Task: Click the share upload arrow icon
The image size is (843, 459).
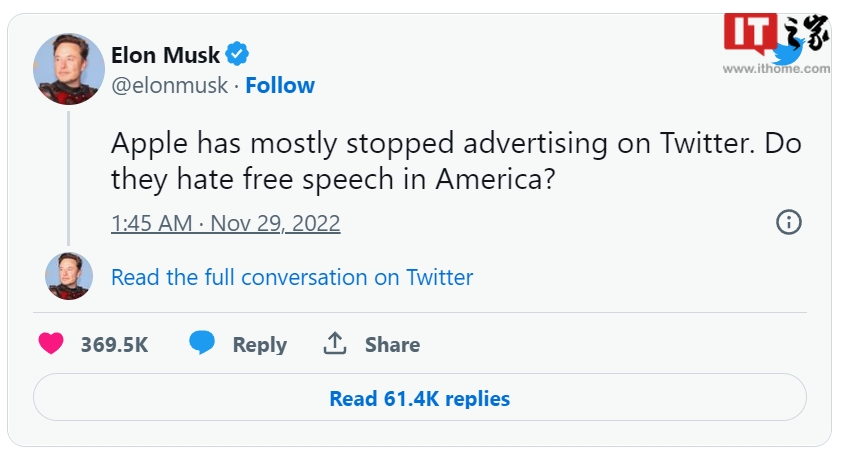Action: pos(334,344)
